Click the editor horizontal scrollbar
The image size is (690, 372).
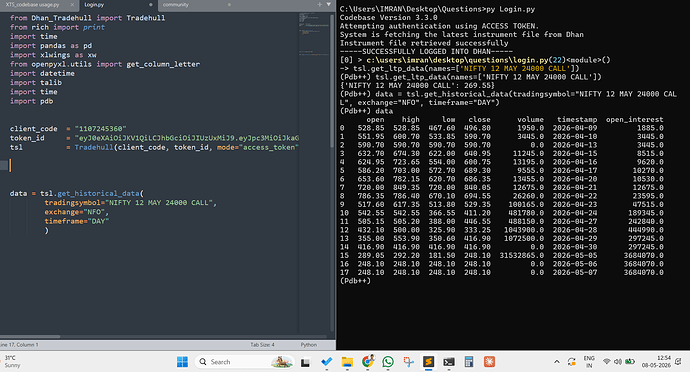(30, 337)
